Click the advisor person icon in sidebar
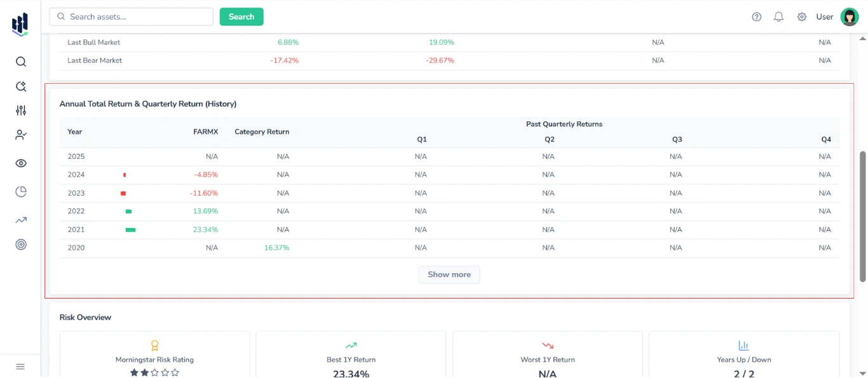The height and width of the screenshot is (378, 868). [20, 135]
